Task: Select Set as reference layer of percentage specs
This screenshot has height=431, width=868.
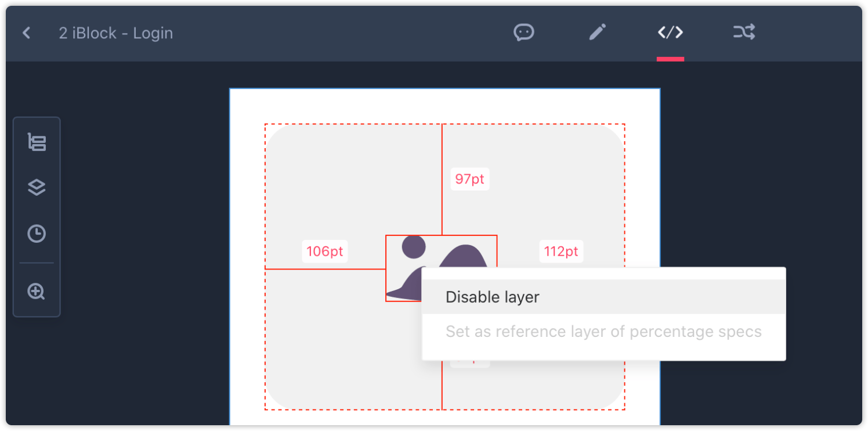Action: click(603, 332)
